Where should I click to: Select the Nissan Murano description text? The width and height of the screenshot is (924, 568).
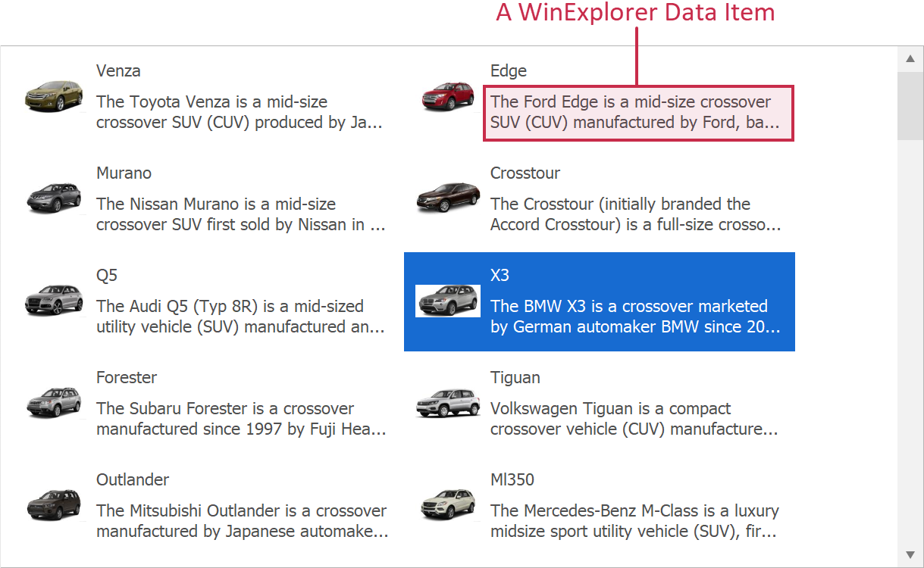point(241,214)
